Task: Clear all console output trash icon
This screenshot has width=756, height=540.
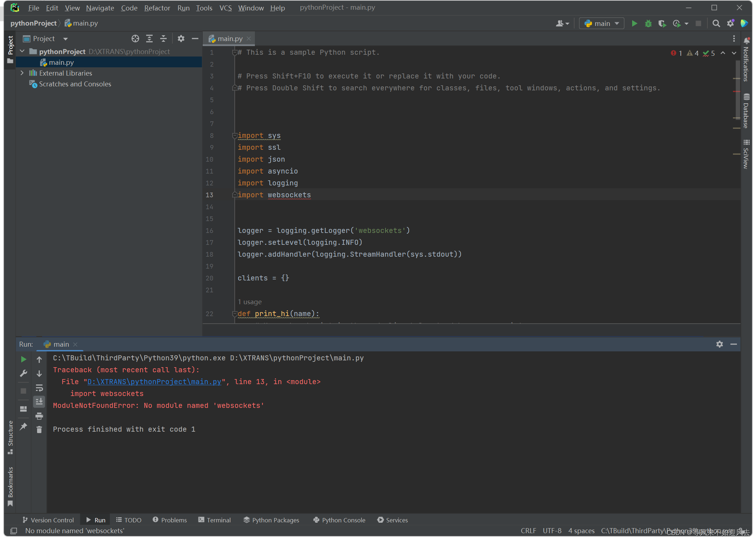Action: 39,429
